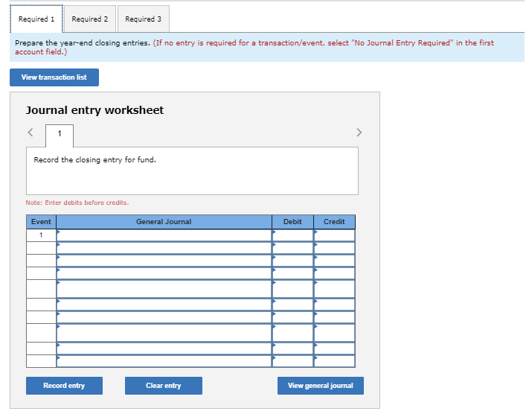Select second row General Journal account field

(x=164, y=248)
